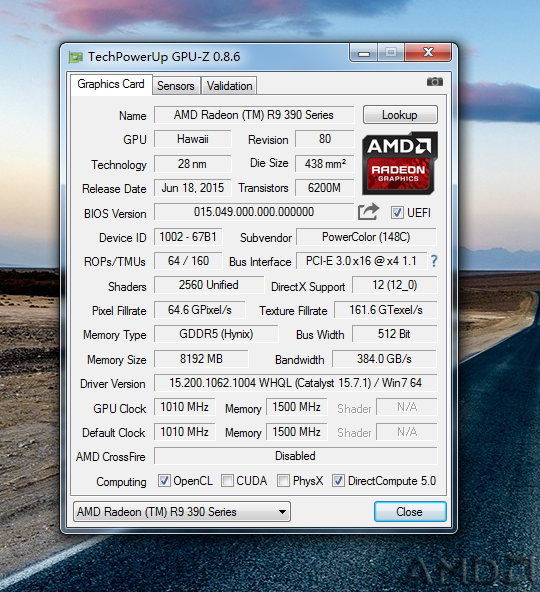Image resolution: width=540 pixels, height=592 pixels.
Task: Toggle the OpenCL checkbox
Action: (x=164, y=481)
